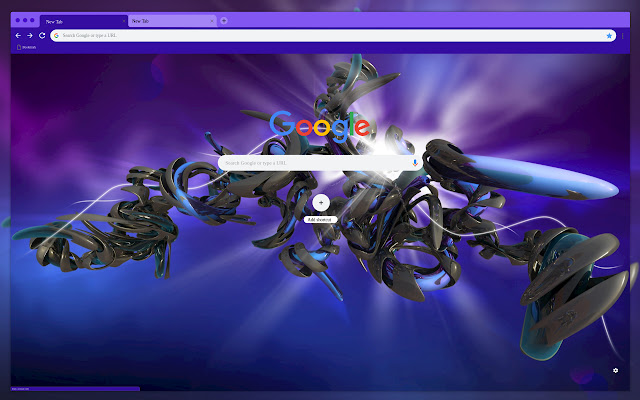Click the third window control dot

32,20
